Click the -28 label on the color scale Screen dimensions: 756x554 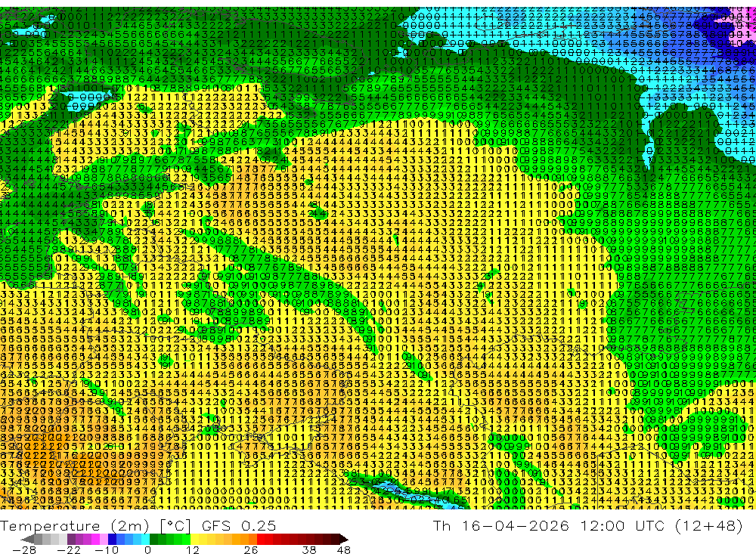[23, 549]
